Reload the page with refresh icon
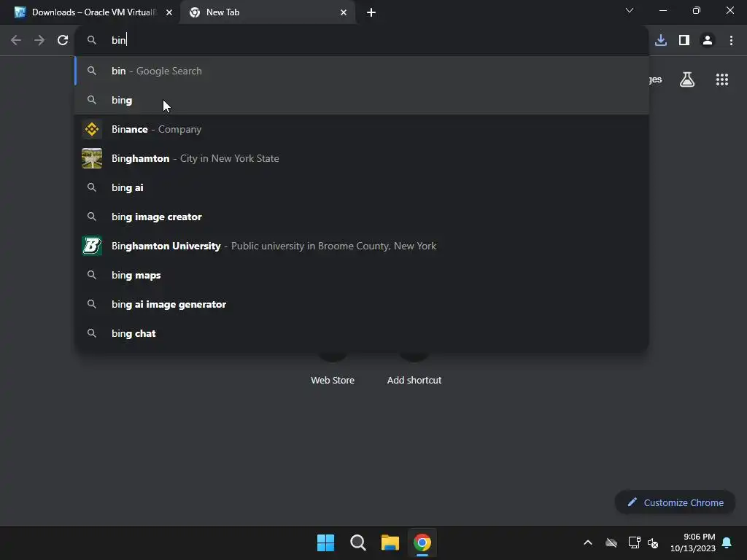Viewport: 747px width, 560px height. (63, 41)
